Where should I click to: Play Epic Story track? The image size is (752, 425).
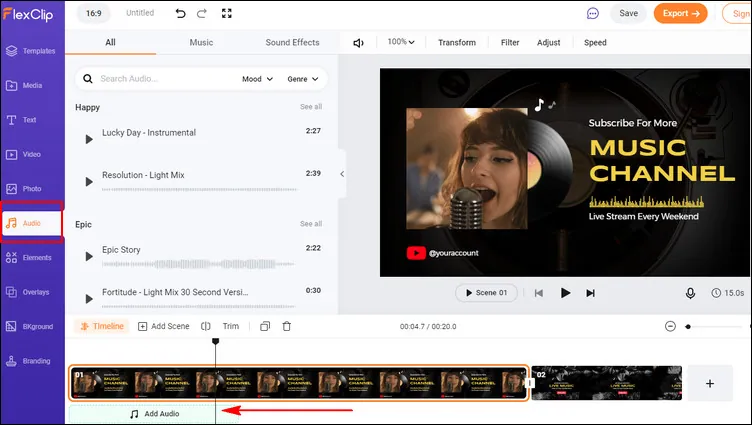(x=89, y=257)
